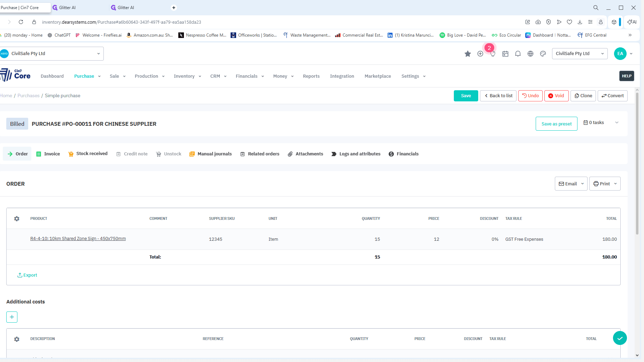Open the CivilSafe Pty Ltd dropdown with Xero logo
Viewport: 644px width, 362px height.
point(52,54)
